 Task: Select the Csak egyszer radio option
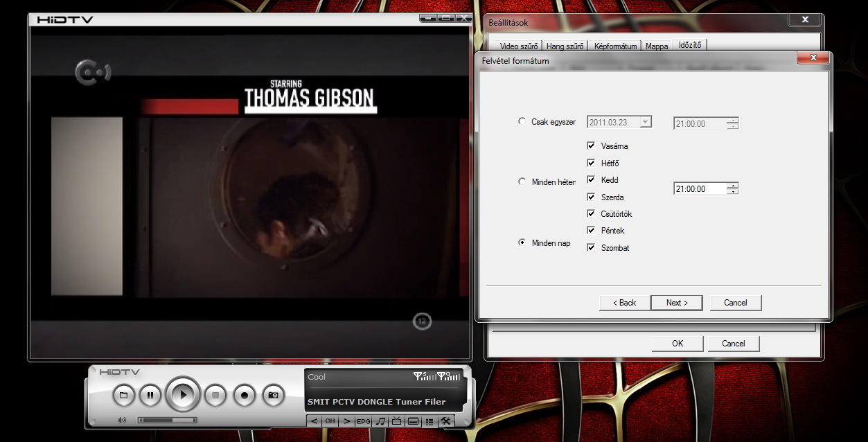click(x=522, y=121)
